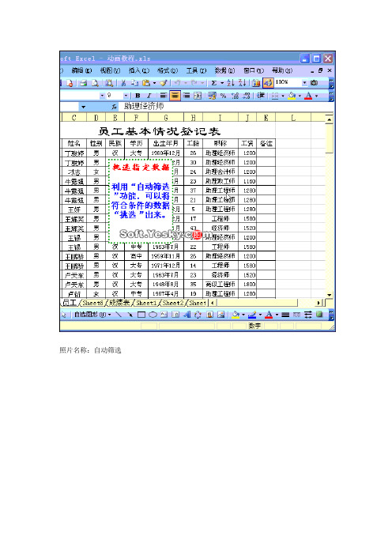The height and width of the screenshot is (555, 392).
Task: Open the Name Box dropdown arrow
Action: 83,107
